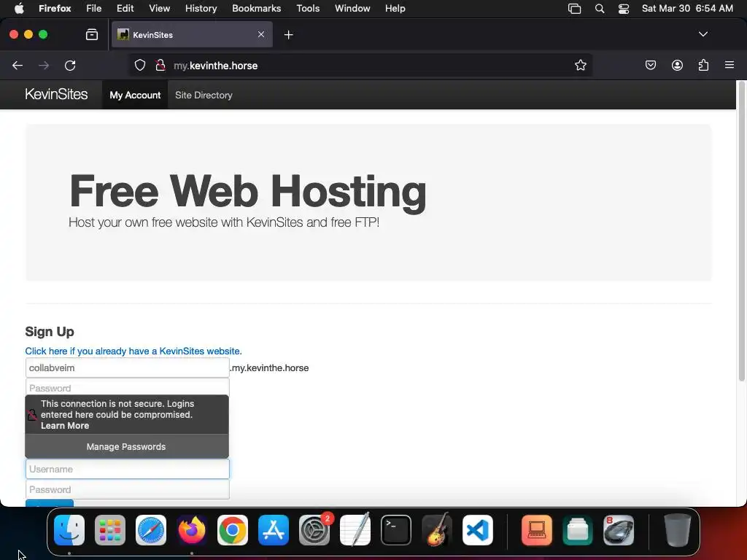Image resolution: width=747 pixels, height=560 pixels.
Task: Open the File menu
Action: (x=94, y=9)
